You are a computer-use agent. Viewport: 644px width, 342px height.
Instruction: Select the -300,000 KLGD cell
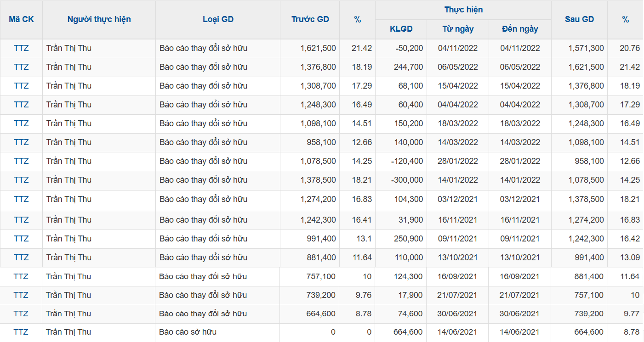pos(407,180)
